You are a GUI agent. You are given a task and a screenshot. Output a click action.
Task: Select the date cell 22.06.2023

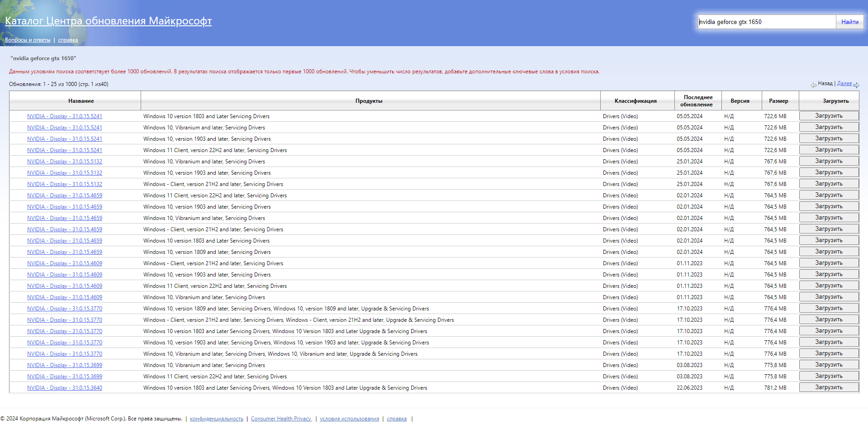689,388
